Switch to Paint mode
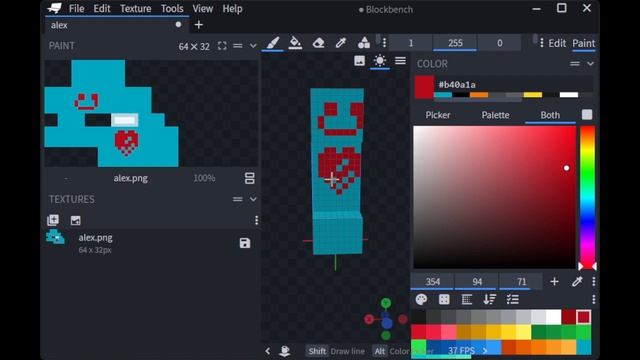 point(583,43)
